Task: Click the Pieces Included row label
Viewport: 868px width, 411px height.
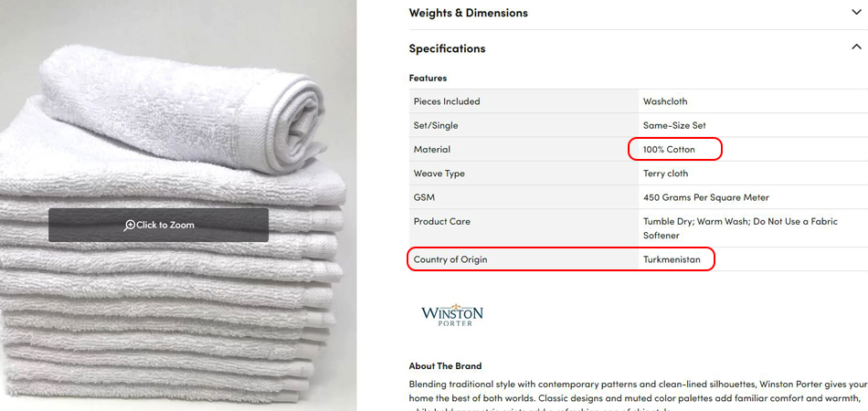Action: (x=447, y=101)
